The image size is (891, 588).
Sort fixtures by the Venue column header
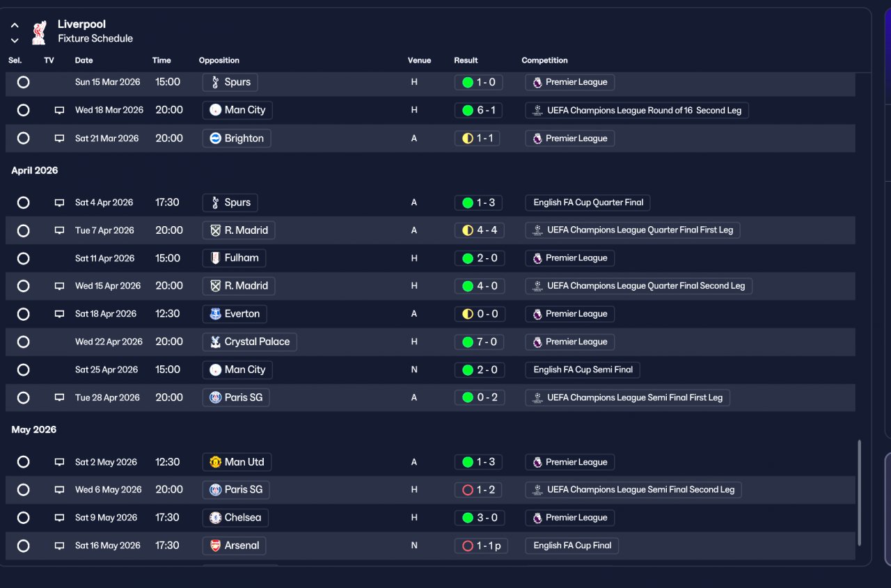coord(419,61)
